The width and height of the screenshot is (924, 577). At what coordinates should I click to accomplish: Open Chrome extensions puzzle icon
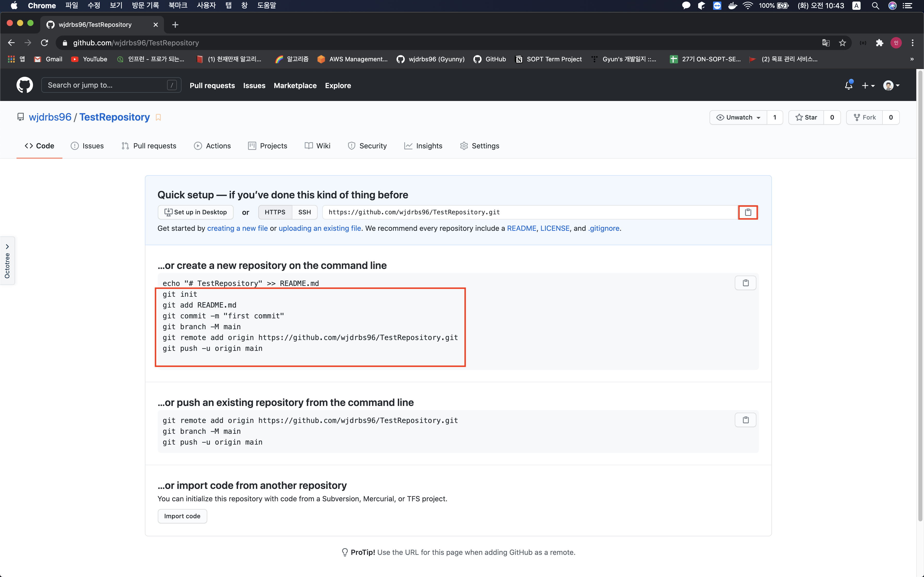click(x=879, y=43)
